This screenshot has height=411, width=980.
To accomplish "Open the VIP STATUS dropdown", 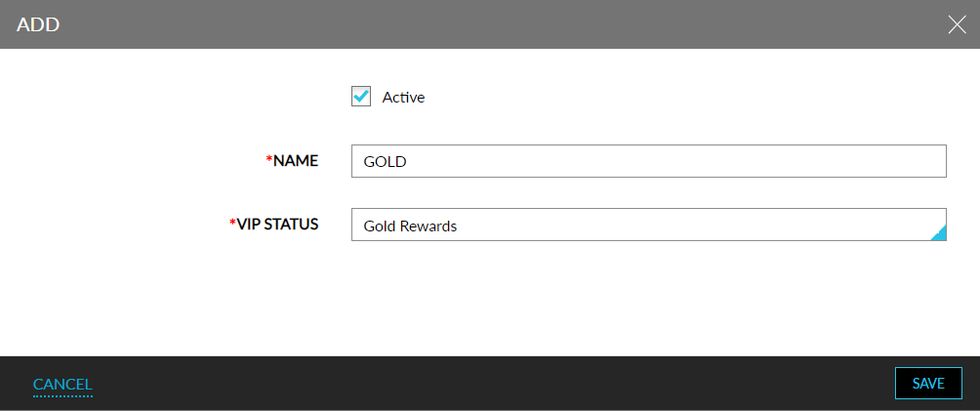I will pos(649,226).
